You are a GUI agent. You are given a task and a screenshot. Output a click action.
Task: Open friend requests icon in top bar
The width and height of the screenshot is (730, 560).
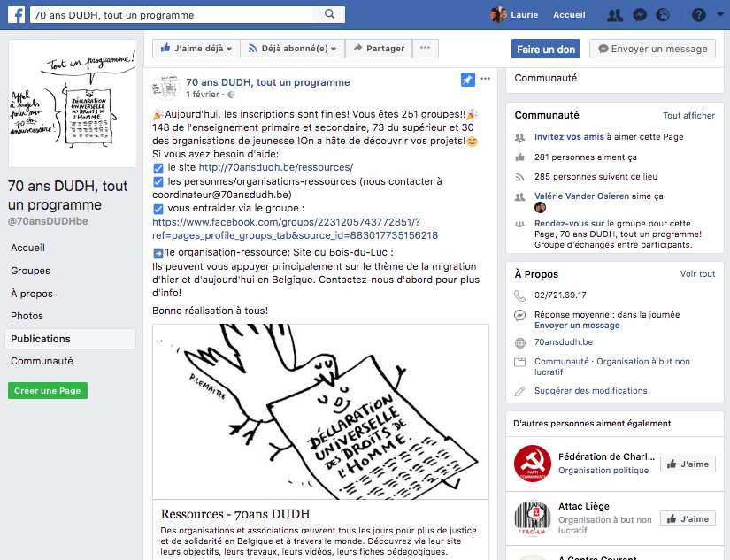(x=615, y=15)
